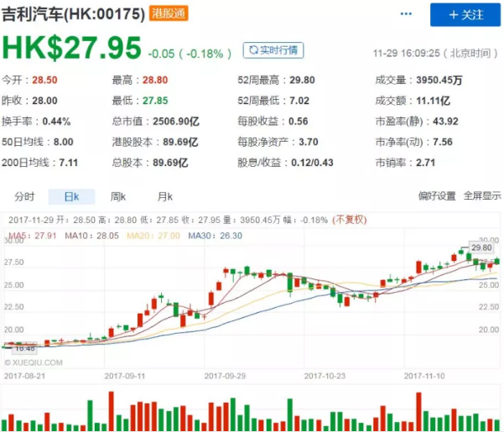Screen dimensions: 504x432
Task: Click the 2017-11-10 date axis label
Action: point(424,376)
